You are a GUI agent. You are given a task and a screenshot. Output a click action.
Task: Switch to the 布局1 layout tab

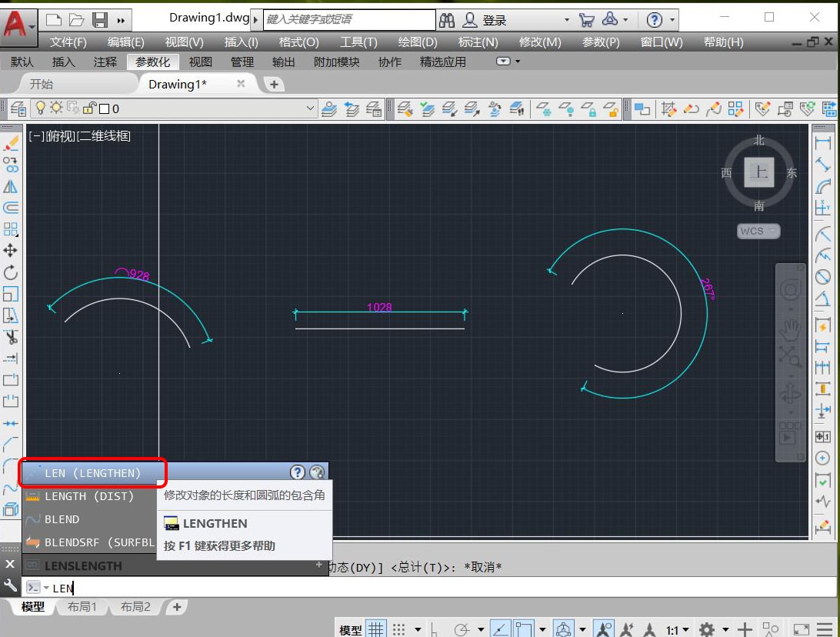pyautogui.click(x=82, y=606)
